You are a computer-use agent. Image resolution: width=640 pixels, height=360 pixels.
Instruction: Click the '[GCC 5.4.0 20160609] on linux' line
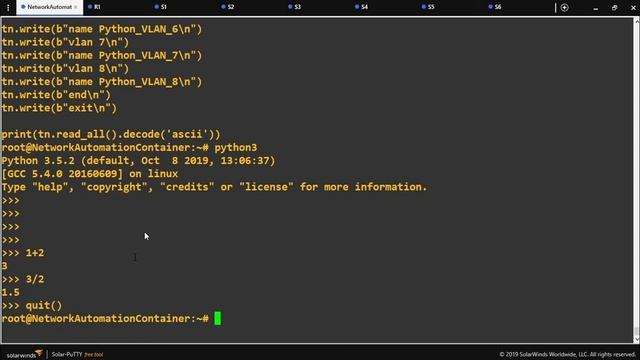click(x=90, y=174)
